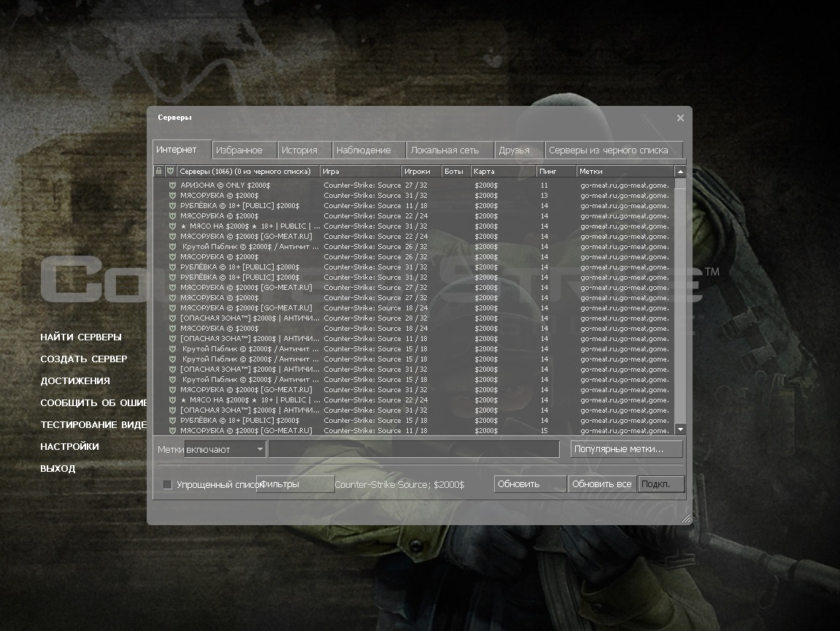The height and width of the screenshot is (631, 840).
Task: Click the scroll up arrow of server list
Action: coord(680,172)
